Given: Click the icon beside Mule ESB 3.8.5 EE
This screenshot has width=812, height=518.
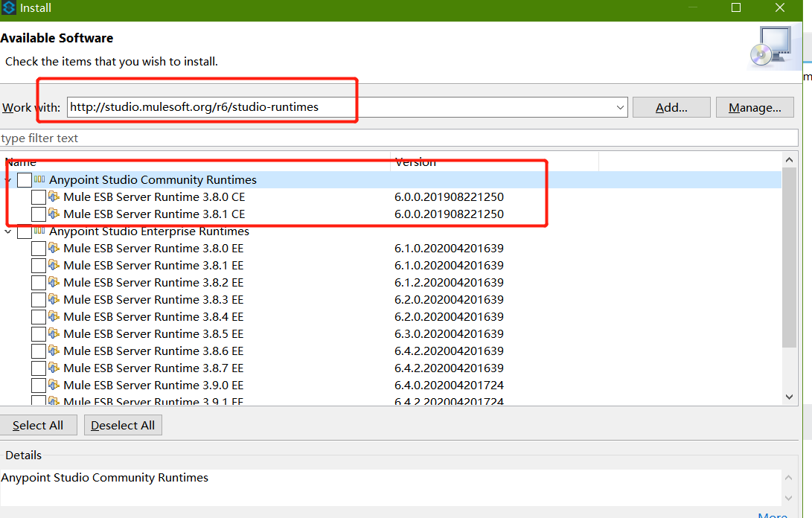Looking at the screenshot, I should (54, 333).
